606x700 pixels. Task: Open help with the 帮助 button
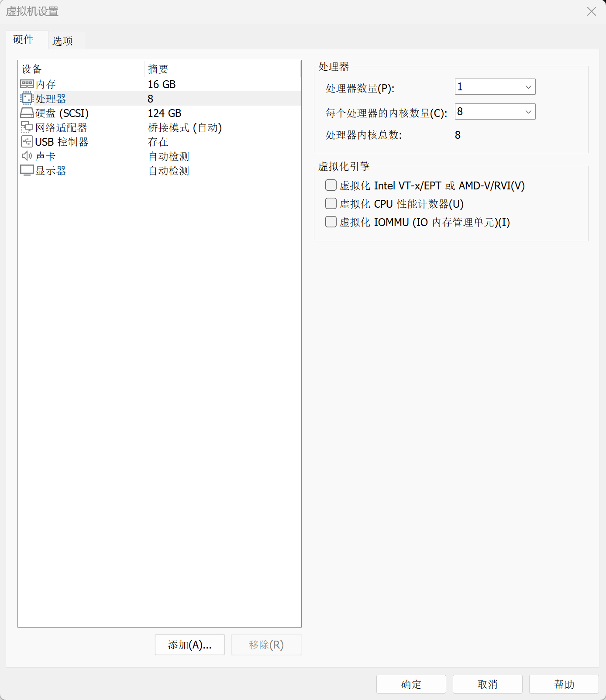click(x=564, y=684)
